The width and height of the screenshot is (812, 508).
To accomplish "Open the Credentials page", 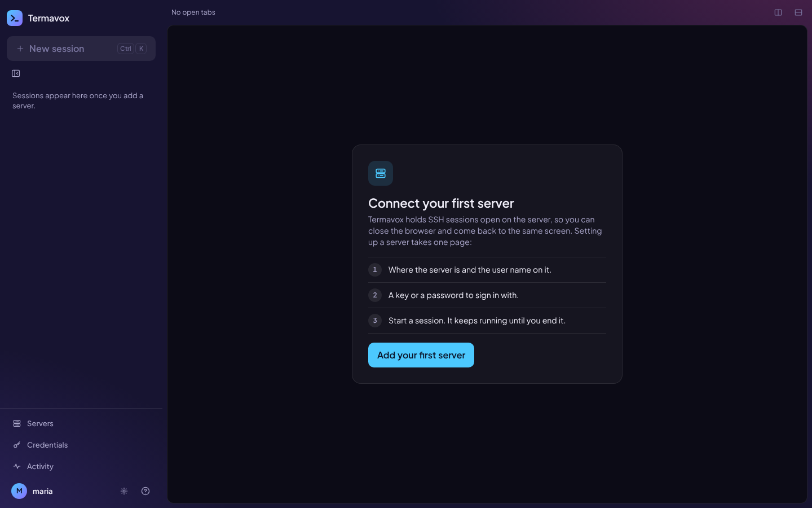I will click(x=81, y=445).
